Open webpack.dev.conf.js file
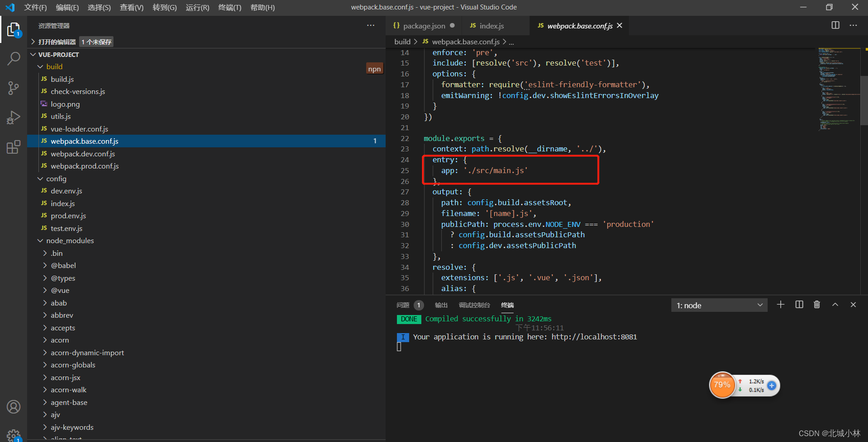 pyautogui.click(x=83, y=154)
